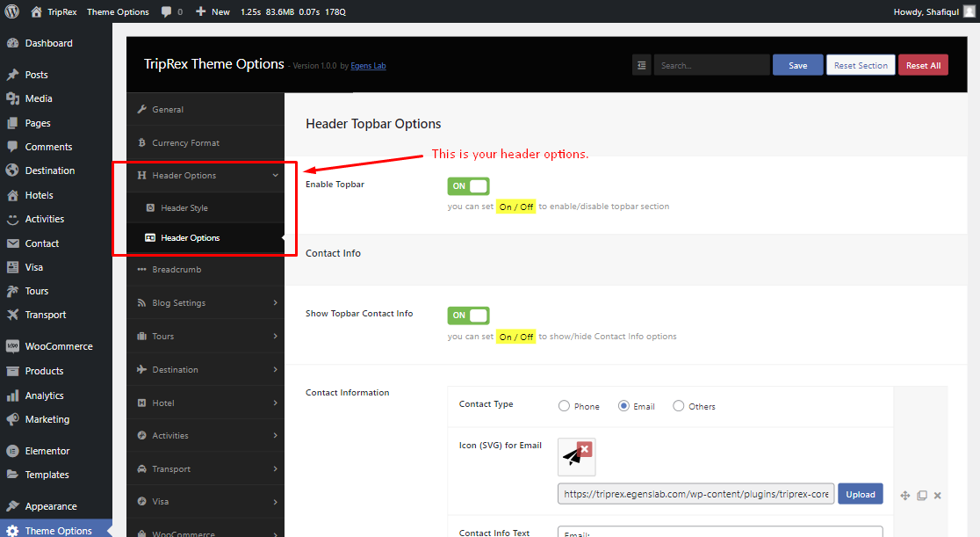The height and width of the screenshot is (537, 980).
Task: Click the Appearance paintbrush icon
Action: click(x=12, y=506)
